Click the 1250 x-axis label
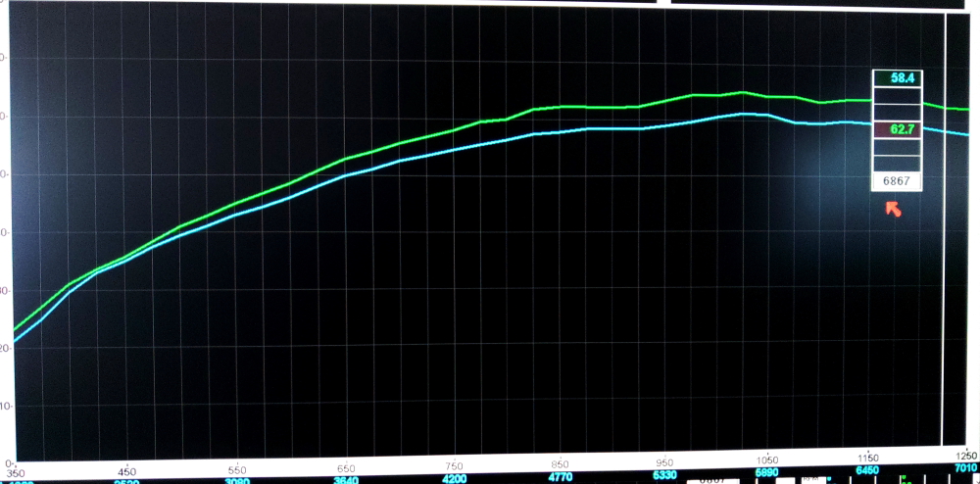The image size is (980, 484). [965, 458]
